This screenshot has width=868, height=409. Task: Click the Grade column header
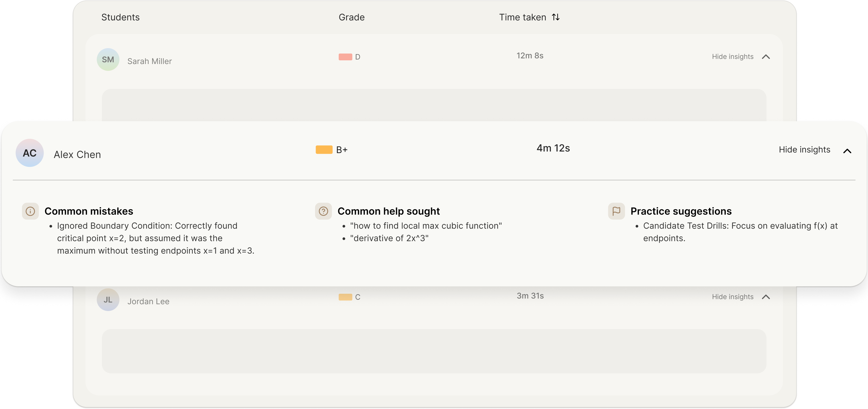352,17
